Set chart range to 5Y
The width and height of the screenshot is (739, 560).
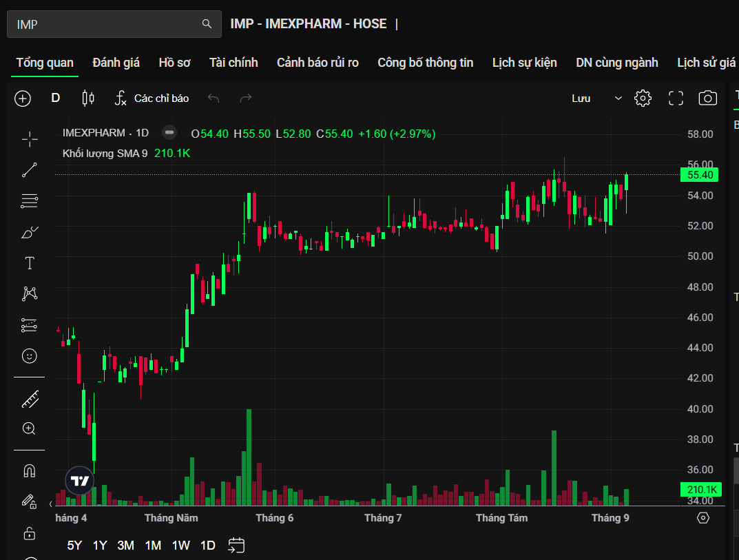coord(74,546)
